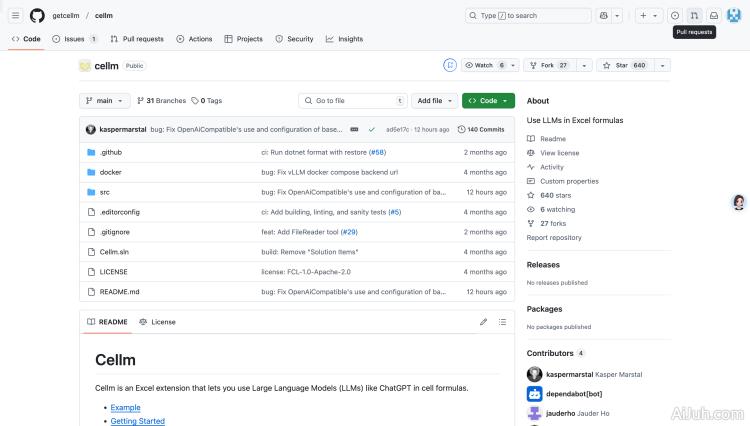
Task: Click the edit README pencil icon
Action: (x=484, y=322)
